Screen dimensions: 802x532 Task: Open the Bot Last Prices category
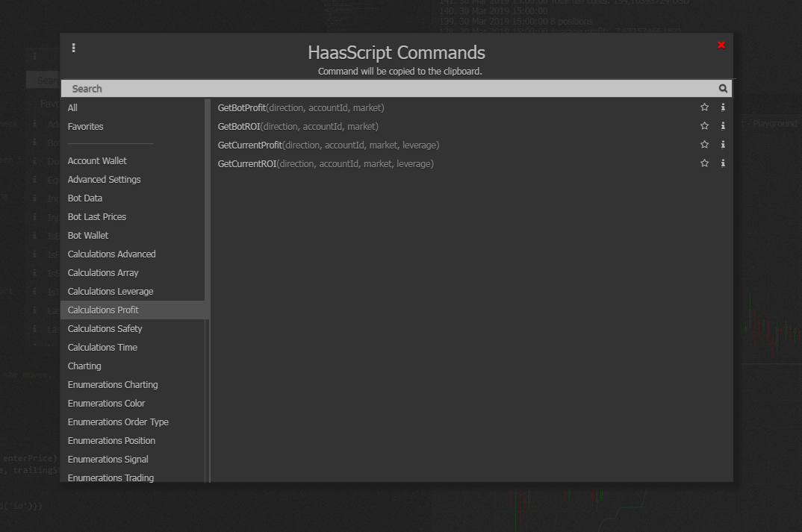pos(96,216)
